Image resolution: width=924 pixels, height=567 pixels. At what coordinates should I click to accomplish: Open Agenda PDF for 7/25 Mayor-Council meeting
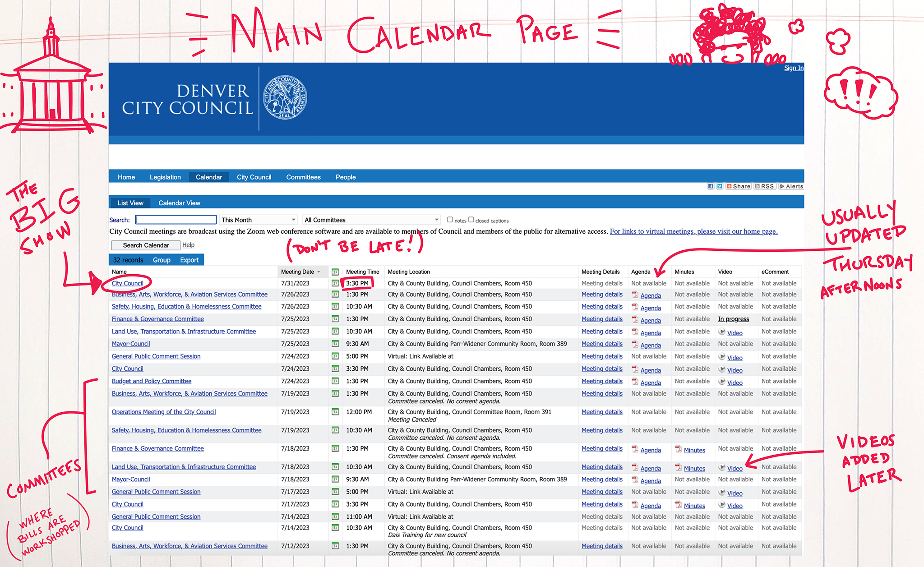click(x=650, y=346)
